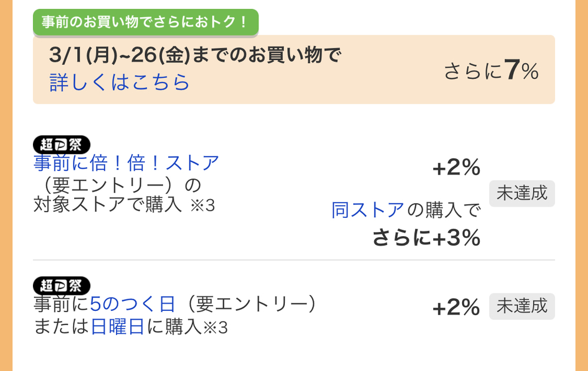This screenshot has height=371, width=588.
Task: Click the 3/1(月)~26(金)までのお買い物で heading
Action: pyautogui.click(x=195, y=55)
